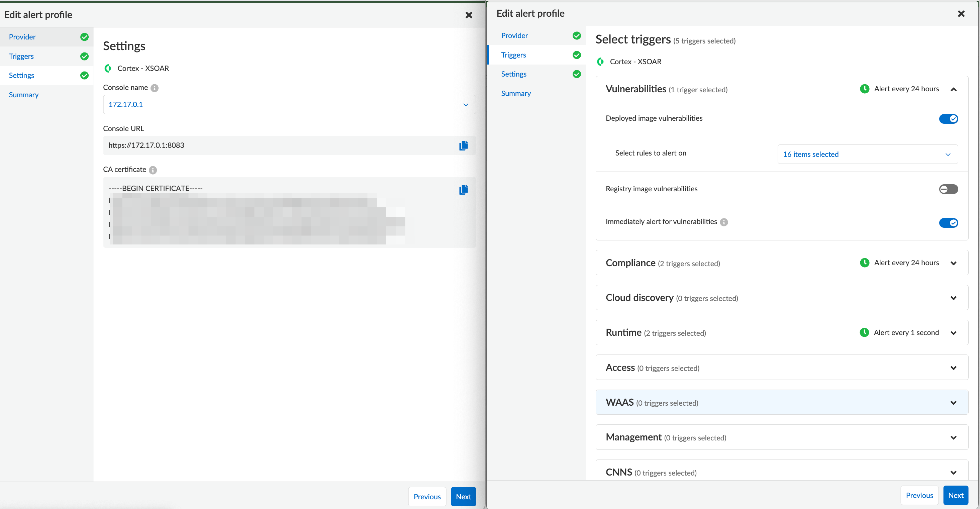The image size is (980, 509).
Task: Expand the Management section
Action: pyautogui.click(x=953, y=438)
